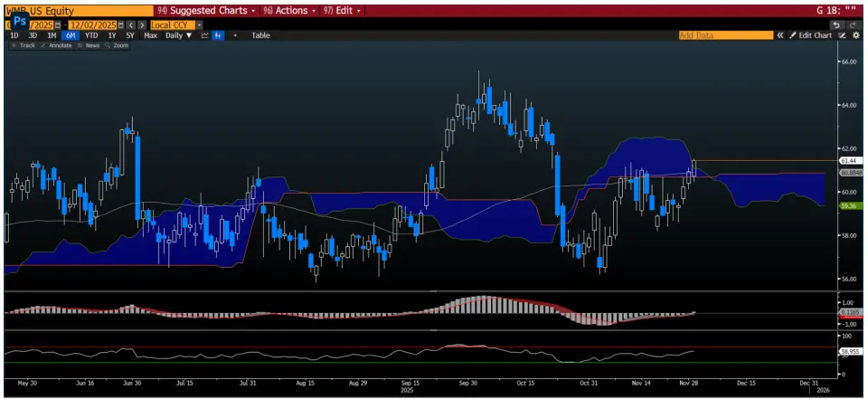Open the Daily periodicity dropdown

coord(178,35)
